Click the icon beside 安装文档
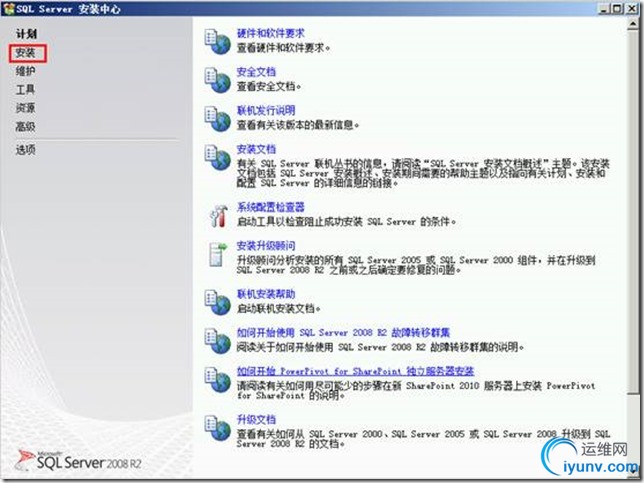644x483 pixels. pos(218,157)
